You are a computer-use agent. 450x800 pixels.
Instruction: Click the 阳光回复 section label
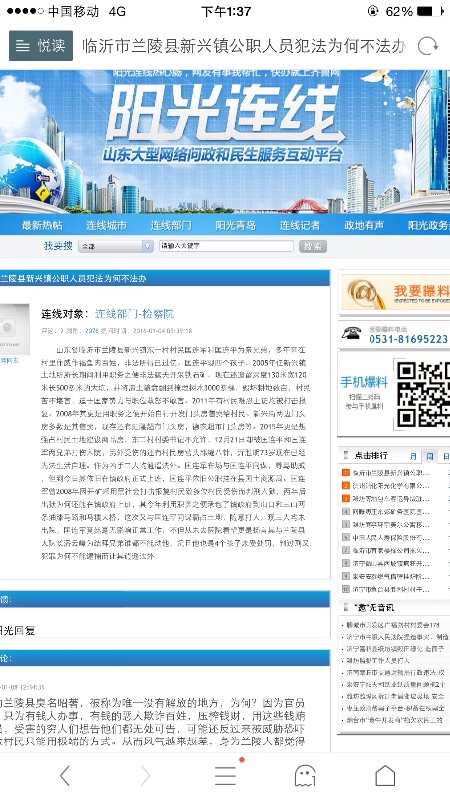[x=17, y=631]
